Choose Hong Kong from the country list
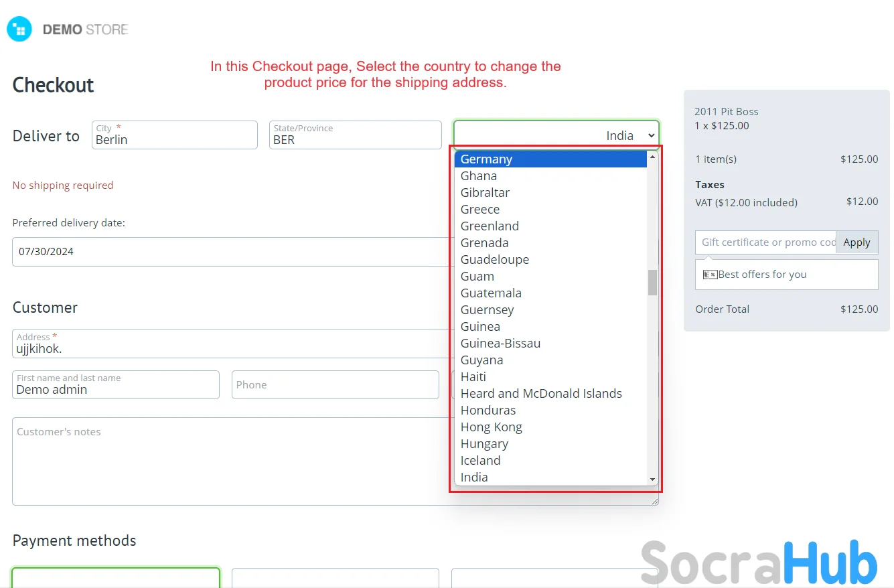 (x=550, y=427)
